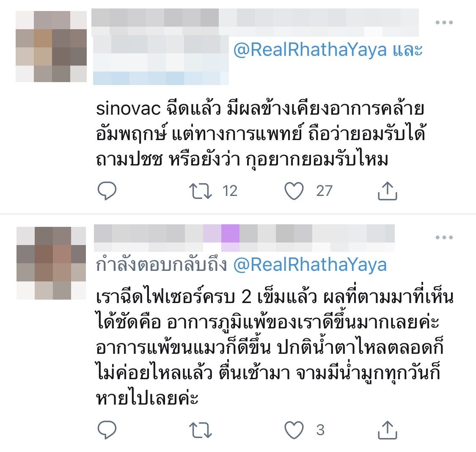
Task: Open second tweet's blurred author name
Action: click(x=245, y=238)
